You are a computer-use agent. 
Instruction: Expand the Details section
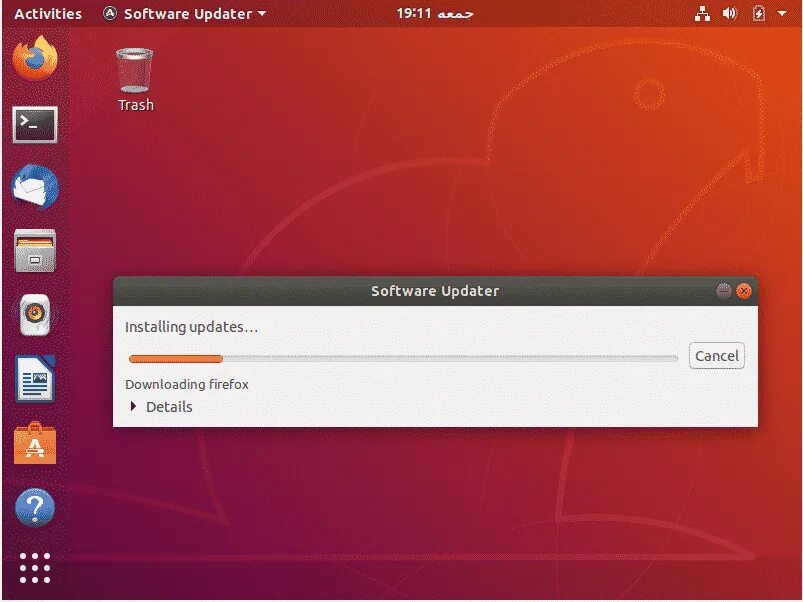(161, 407)
